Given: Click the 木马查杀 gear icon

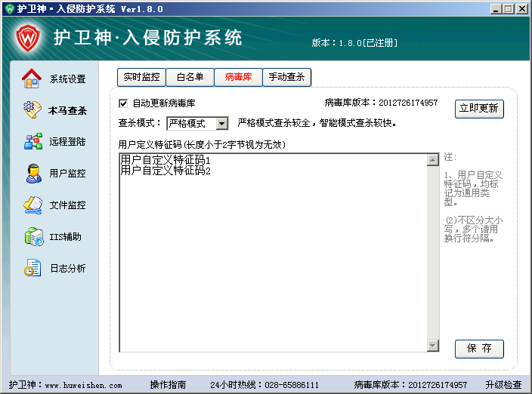Looking at the screenshot, I should coord(32,109).
